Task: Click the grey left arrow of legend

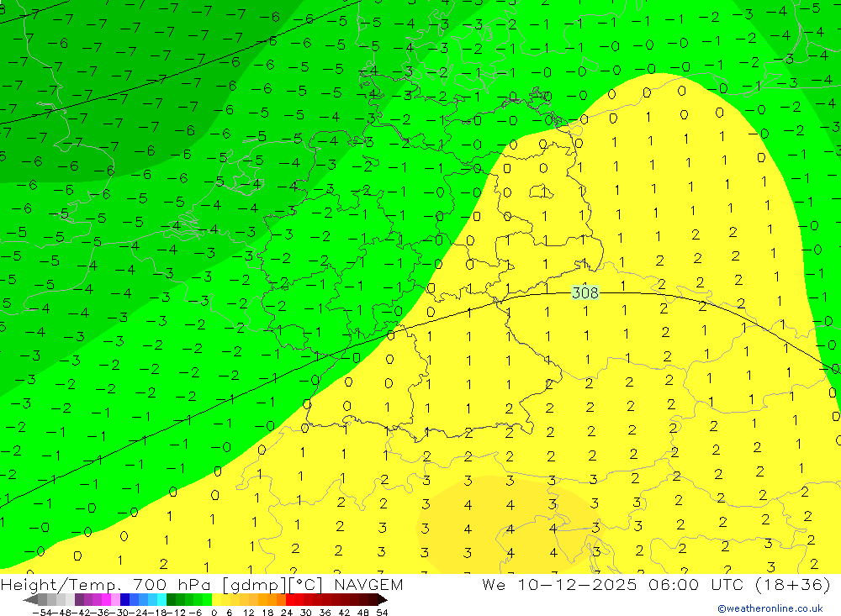Action: tap(30, 599)
